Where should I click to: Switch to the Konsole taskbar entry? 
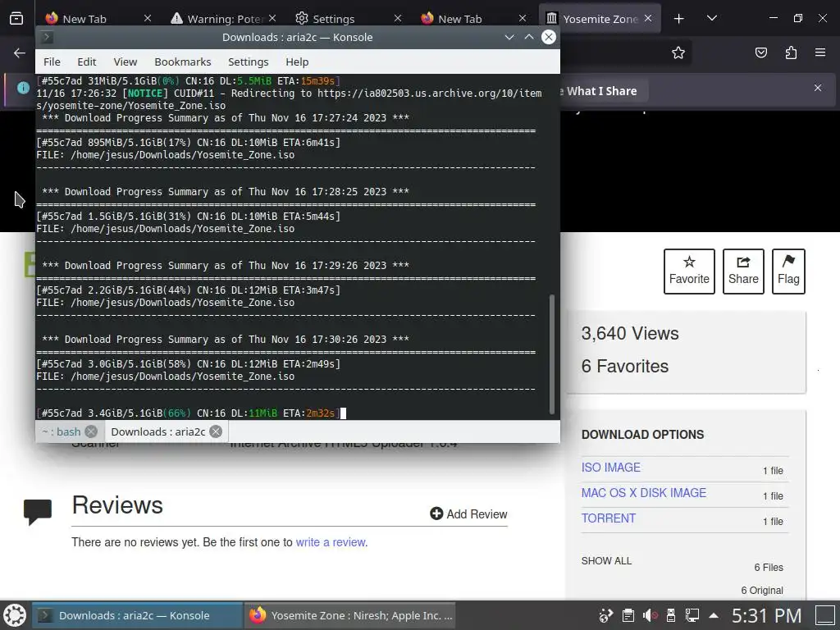coord(138,615)
